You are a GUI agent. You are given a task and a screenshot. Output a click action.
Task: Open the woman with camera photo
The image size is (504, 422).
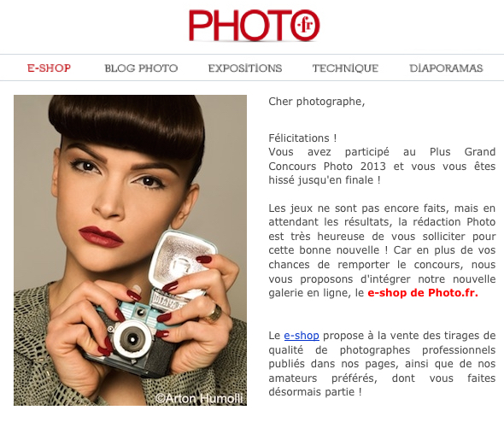tap(130, 250)
